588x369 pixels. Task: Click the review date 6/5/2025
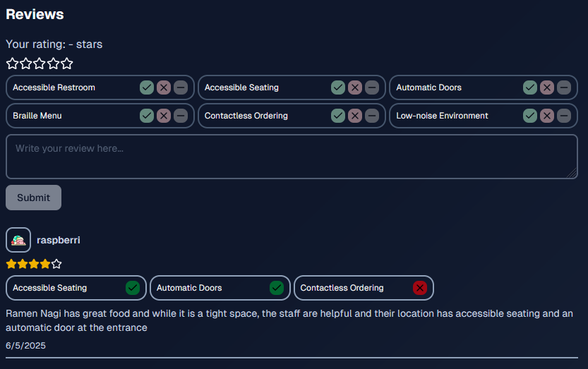coord(25,346)
